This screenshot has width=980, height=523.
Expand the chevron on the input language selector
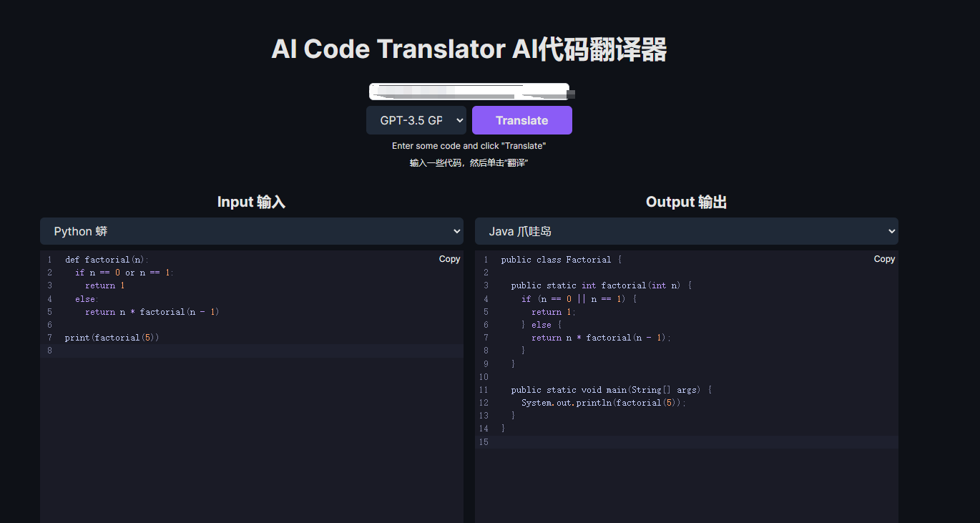click(457, 231)
